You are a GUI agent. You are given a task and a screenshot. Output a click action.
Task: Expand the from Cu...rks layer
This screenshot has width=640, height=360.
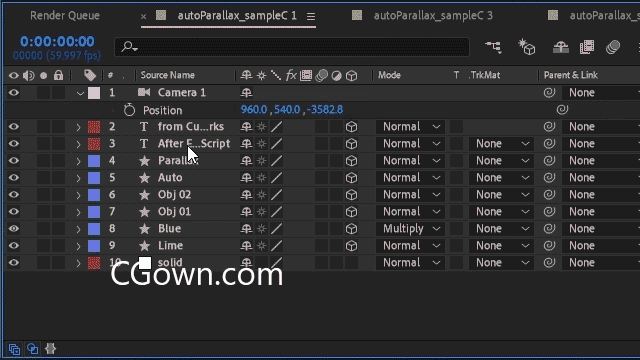coord(78,127)
